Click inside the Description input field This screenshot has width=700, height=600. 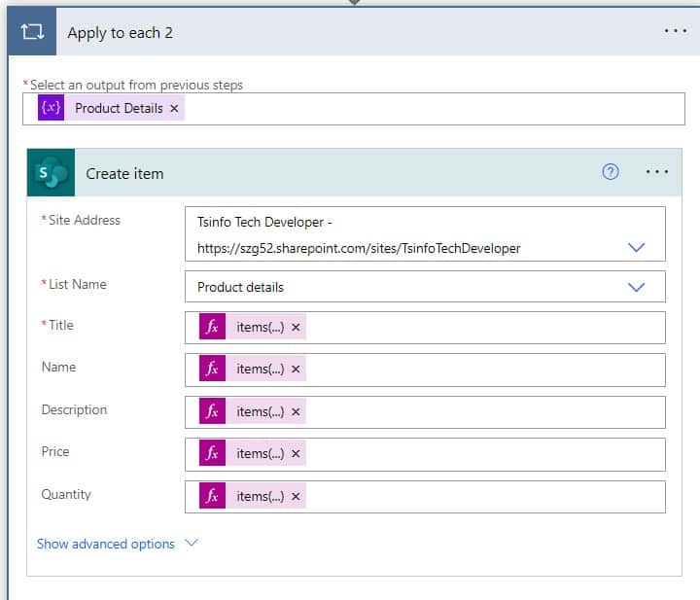click(425, 412)
